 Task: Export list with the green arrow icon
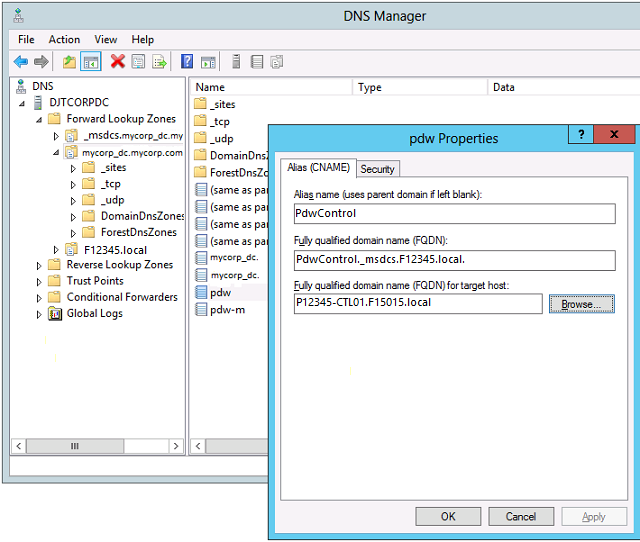point(159,62)
